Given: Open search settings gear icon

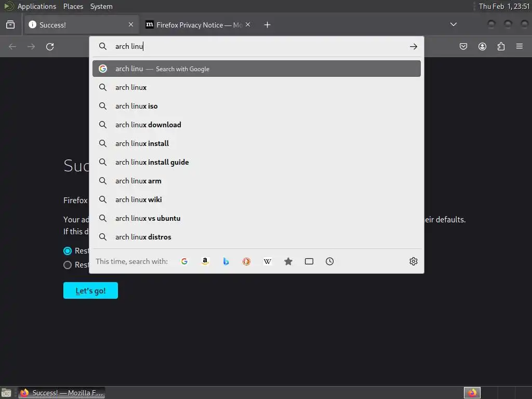Looking at the screenshot, I should (x=413, y=261).
